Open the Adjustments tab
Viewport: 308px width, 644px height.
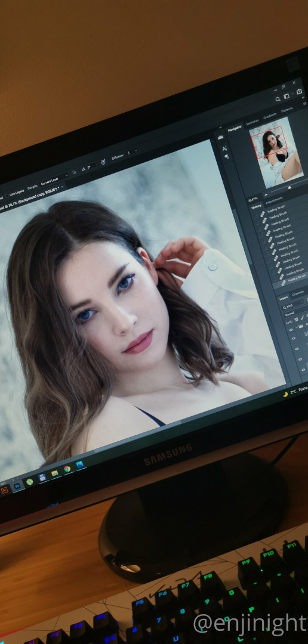pyautogui.click(x=275, y=200)
